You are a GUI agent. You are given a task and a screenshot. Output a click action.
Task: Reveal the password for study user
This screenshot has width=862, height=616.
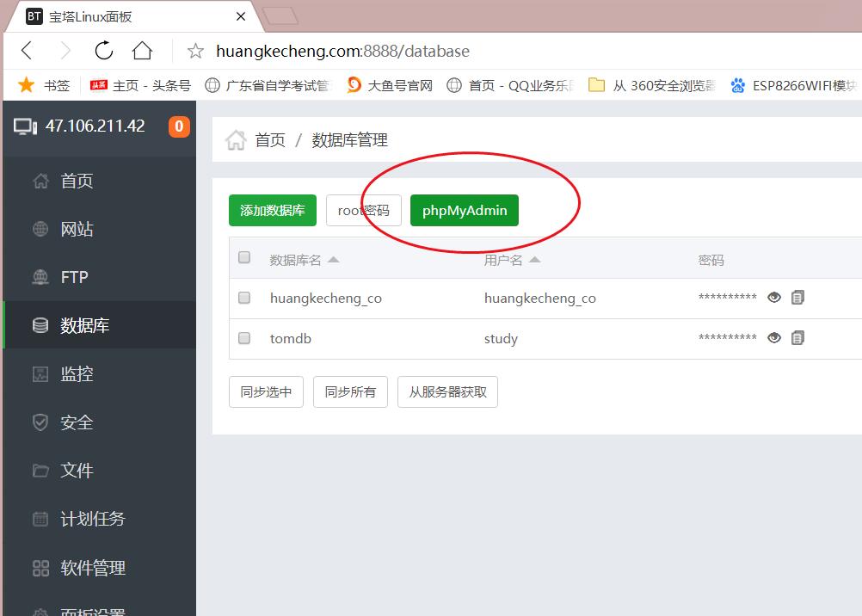tap(773, 337)
